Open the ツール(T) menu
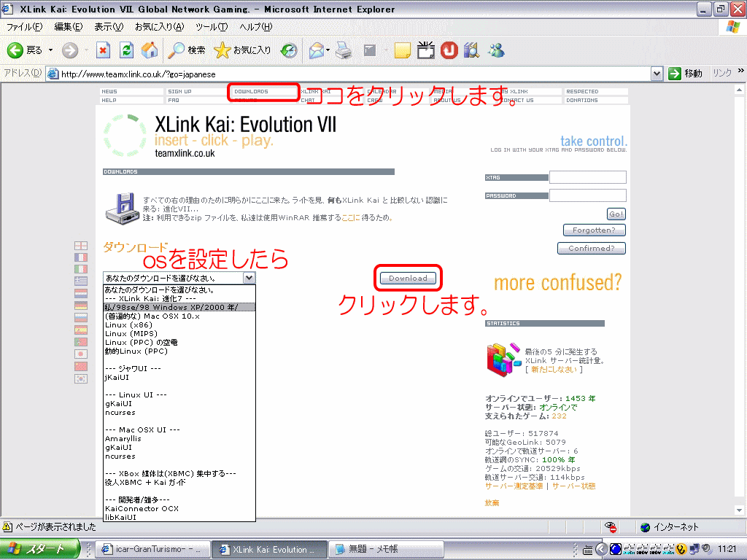 (212, 27)
